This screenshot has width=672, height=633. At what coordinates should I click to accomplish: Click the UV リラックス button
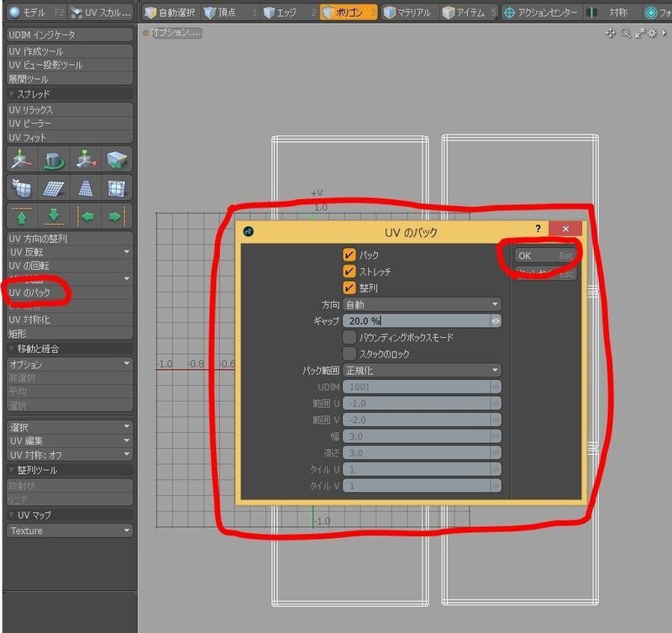pyautogui.click(x=70, y=110)
